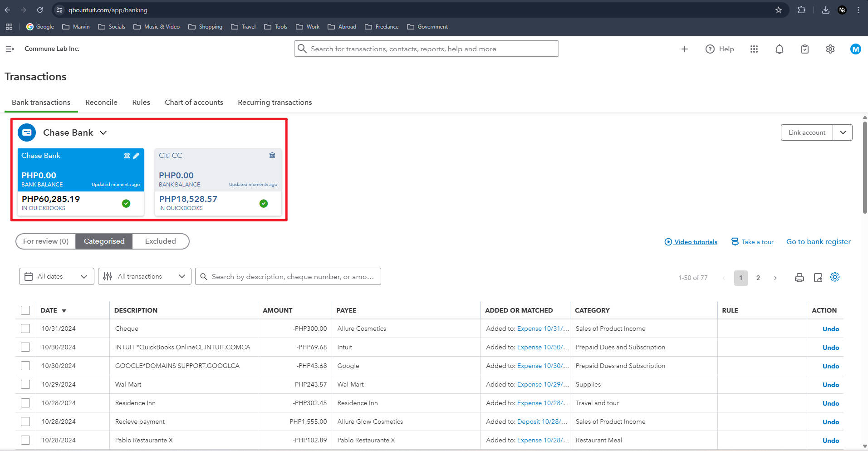Open the Freelance bookmarks folder
This screenshot has width=868, height=451.
pyautogui.click(x=382, y=27)
